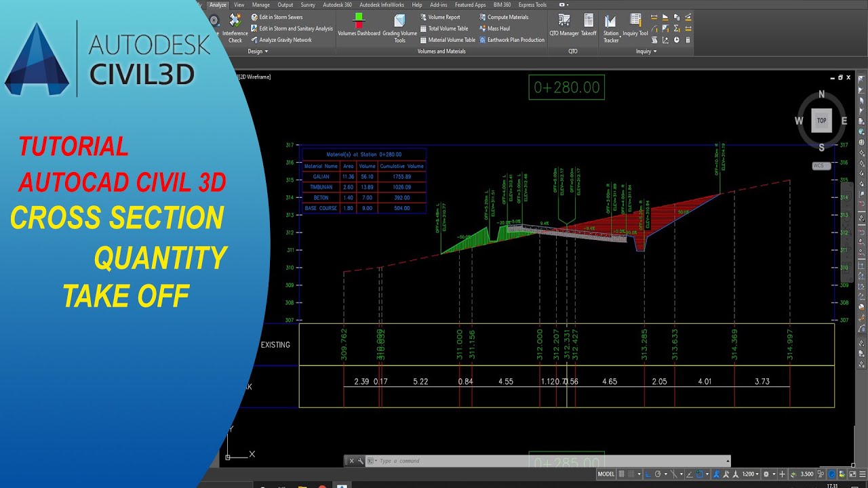Screen dimensions: 868x488
Task: Run Compute Materials
Action: point(504,17)
